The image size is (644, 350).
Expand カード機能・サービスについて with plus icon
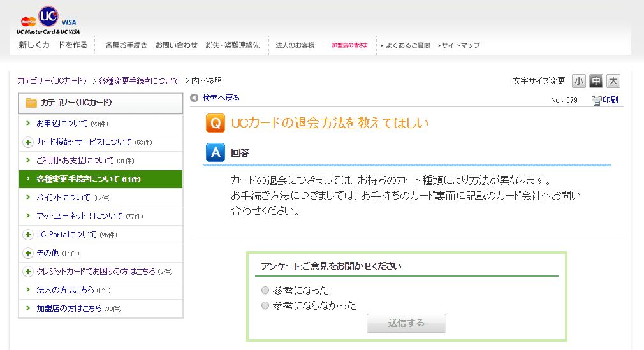(28, 142)
